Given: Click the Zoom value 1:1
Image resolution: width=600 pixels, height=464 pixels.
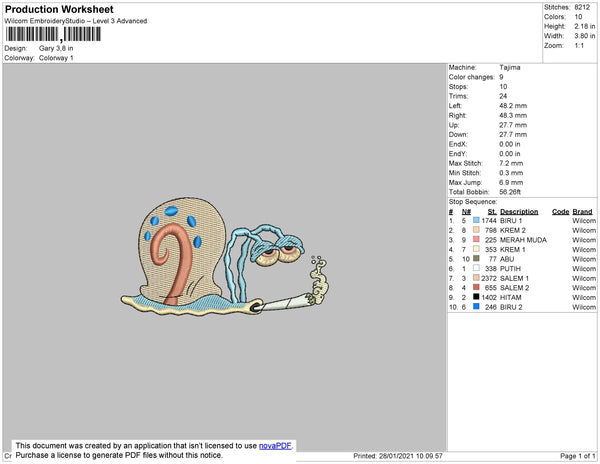Looking at the screenshot, I should click(x=579, y=46).
